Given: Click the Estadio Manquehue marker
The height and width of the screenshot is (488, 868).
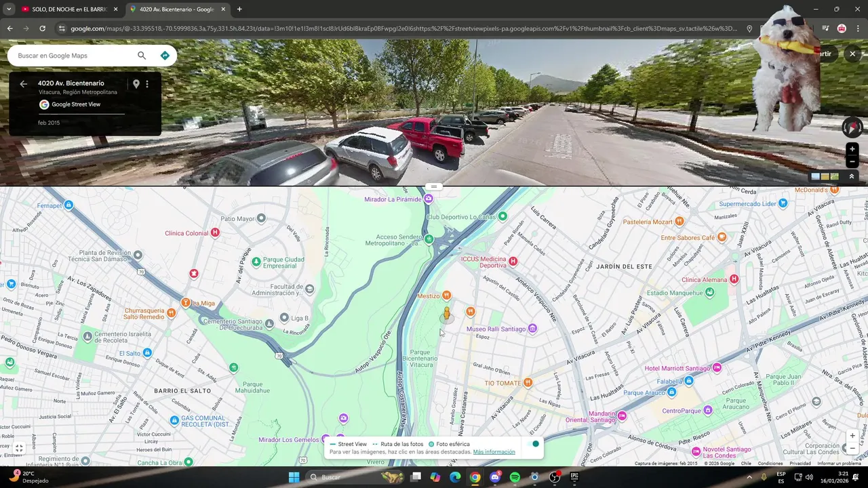Looking at the screenshot, I should (x=709, y=292).
